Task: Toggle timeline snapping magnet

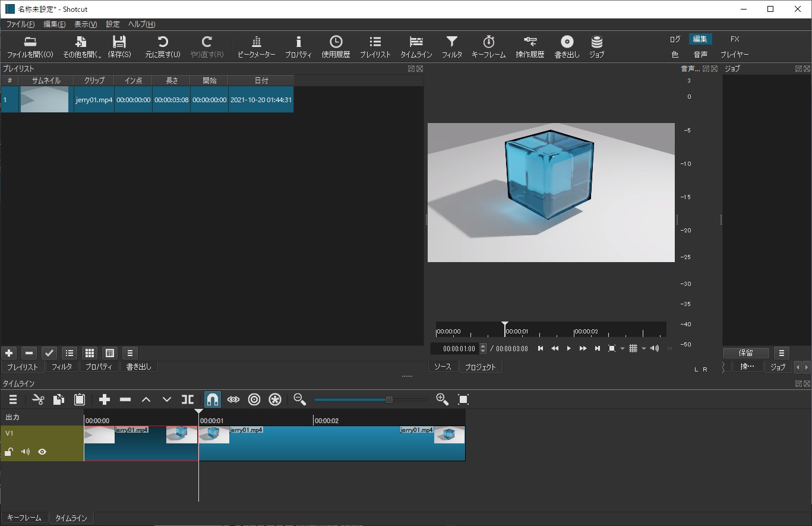Action: tap(213, 399)
